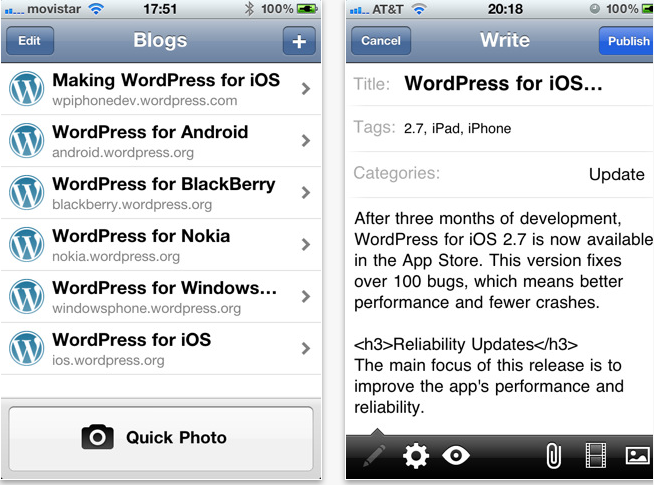Cancel writing the post

coord(381,41)
